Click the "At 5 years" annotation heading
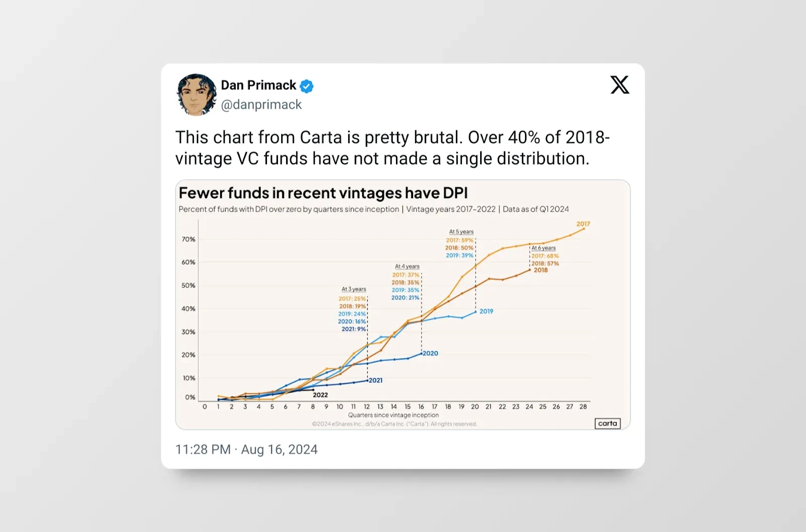 click(x=461, y=232)
